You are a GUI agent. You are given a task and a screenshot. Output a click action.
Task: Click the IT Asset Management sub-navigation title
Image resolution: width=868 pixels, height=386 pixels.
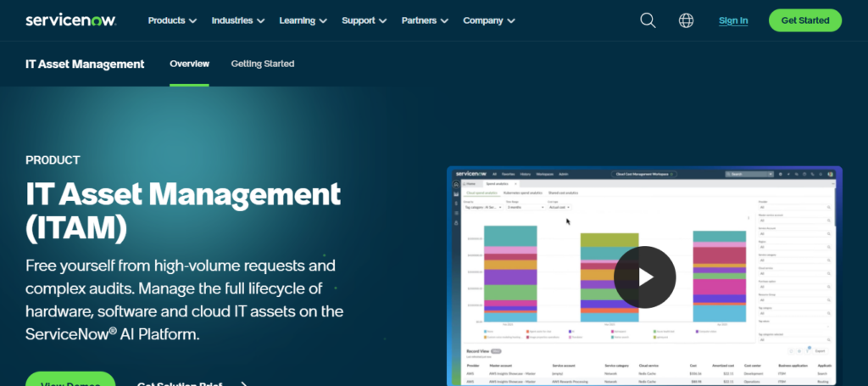coord(85,64)
